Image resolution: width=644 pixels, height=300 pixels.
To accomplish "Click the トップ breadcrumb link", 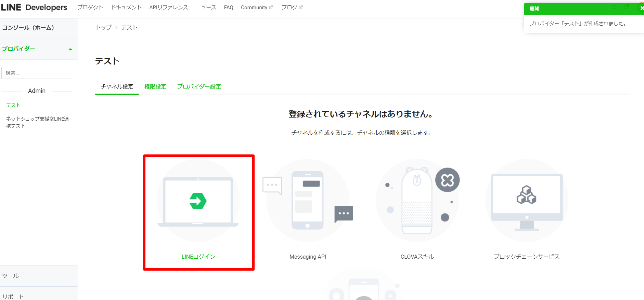I will click(x=103, y=28).
